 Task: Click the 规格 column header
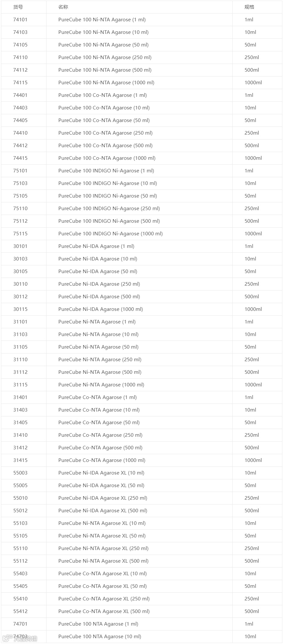[249, 7]
